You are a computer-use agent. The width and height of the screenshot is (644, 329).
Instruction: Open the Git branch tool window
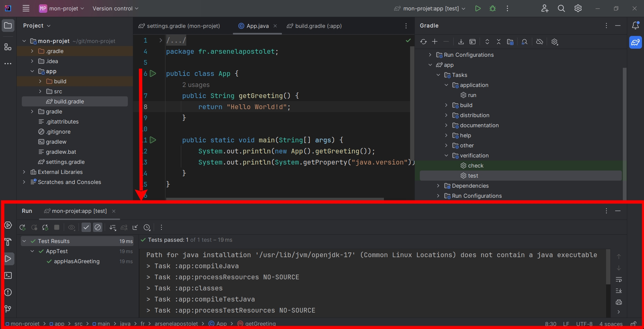tap(8, 309)
